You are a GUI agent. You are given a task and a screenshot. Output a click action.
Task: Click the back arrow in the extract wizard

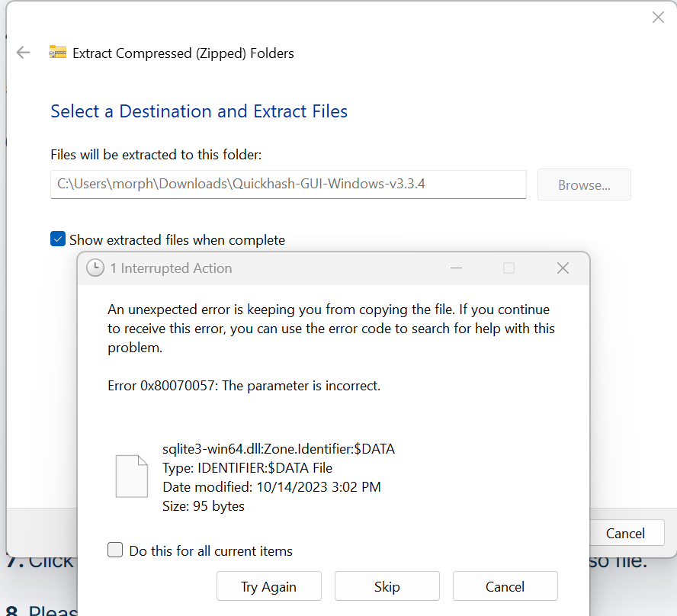click(x=24, y=53)
